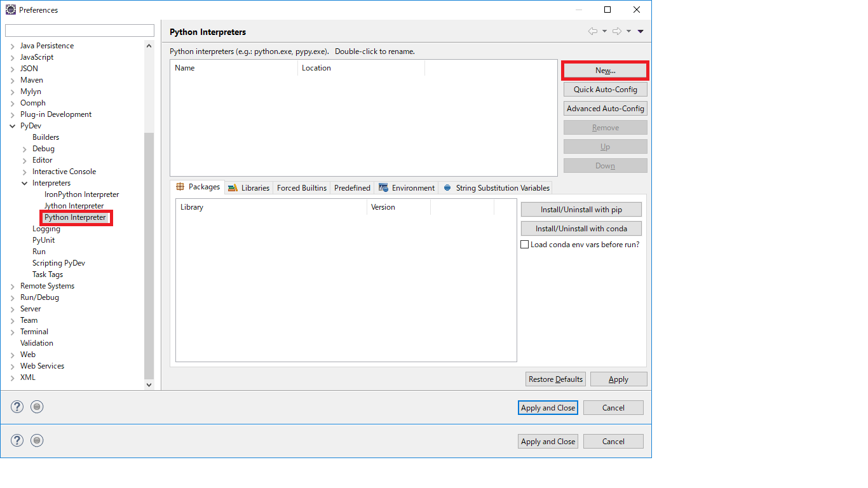The width and height of the screenshot is (868, 488).
Task: Switch to the Forced Builtins tab
Action: (x=301, y=187)
